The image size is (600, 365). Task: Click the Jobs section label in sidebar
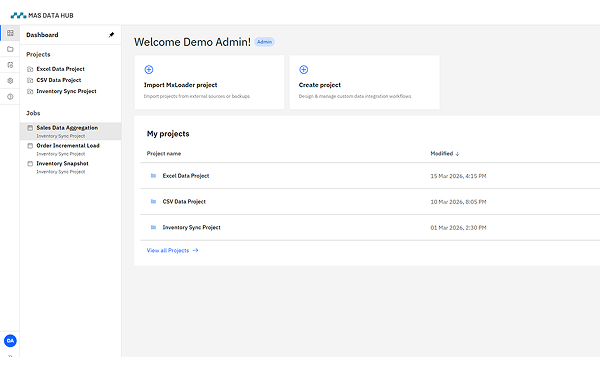tap(33, 113)
